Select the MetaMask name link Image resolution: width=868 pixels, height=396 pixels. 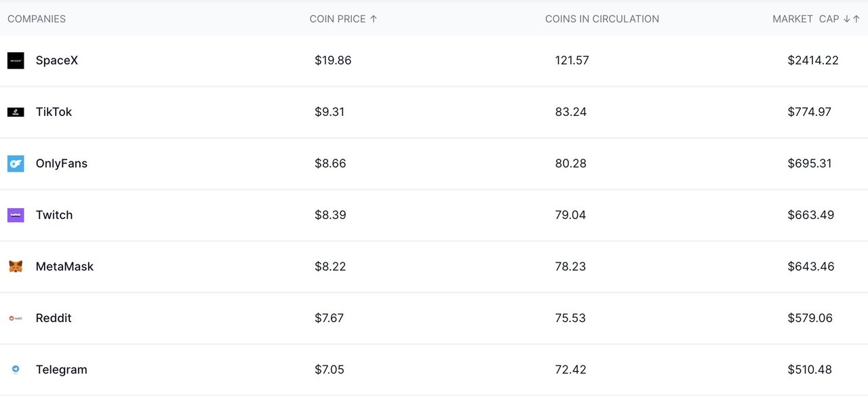64,266
